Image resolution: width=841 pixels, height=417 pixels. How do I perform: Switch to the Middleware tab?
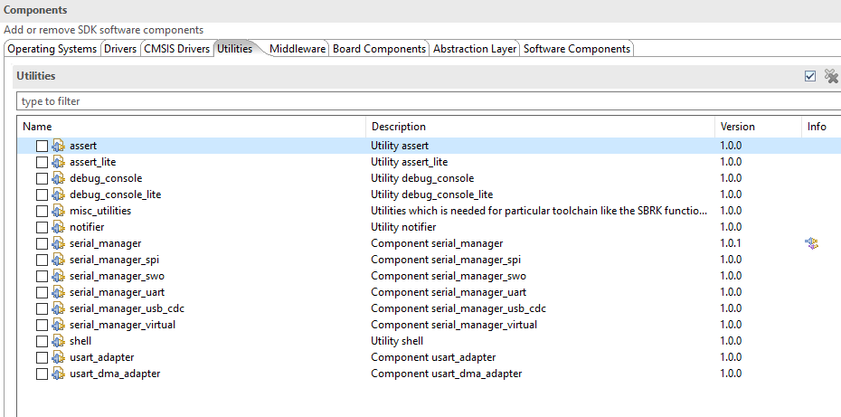[x=297, y=49]
